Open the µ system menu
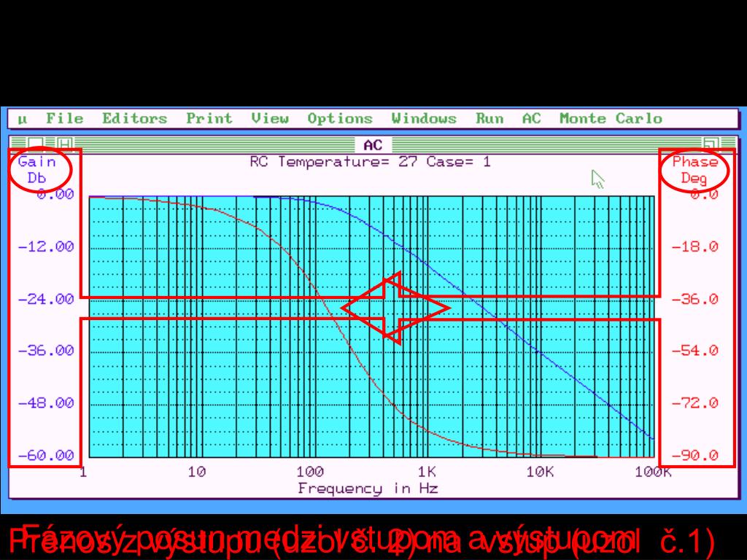 coord(23,119)
